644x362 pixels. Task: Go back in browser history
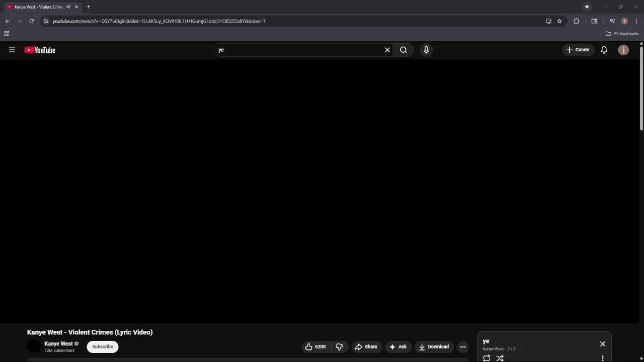[x=8, y=21]
